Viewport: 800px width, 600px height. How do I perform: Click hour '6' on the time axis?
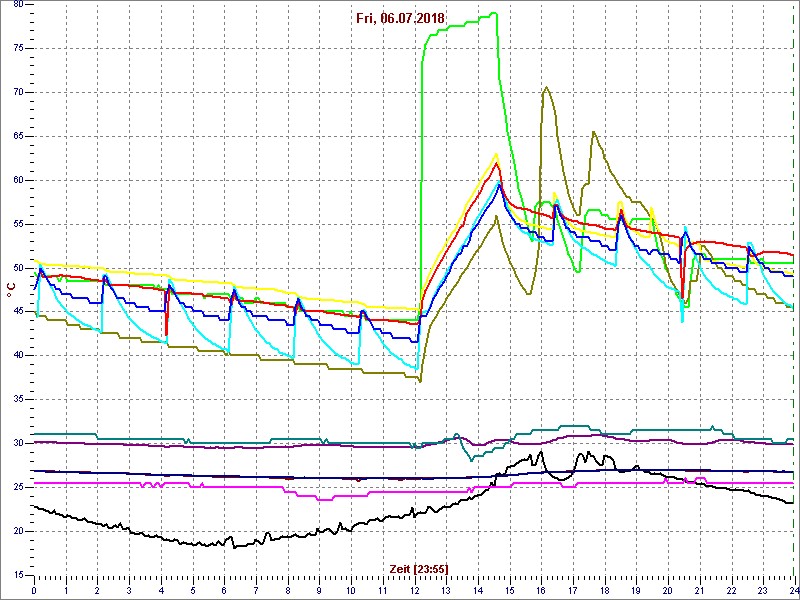(x=224, y=590)
